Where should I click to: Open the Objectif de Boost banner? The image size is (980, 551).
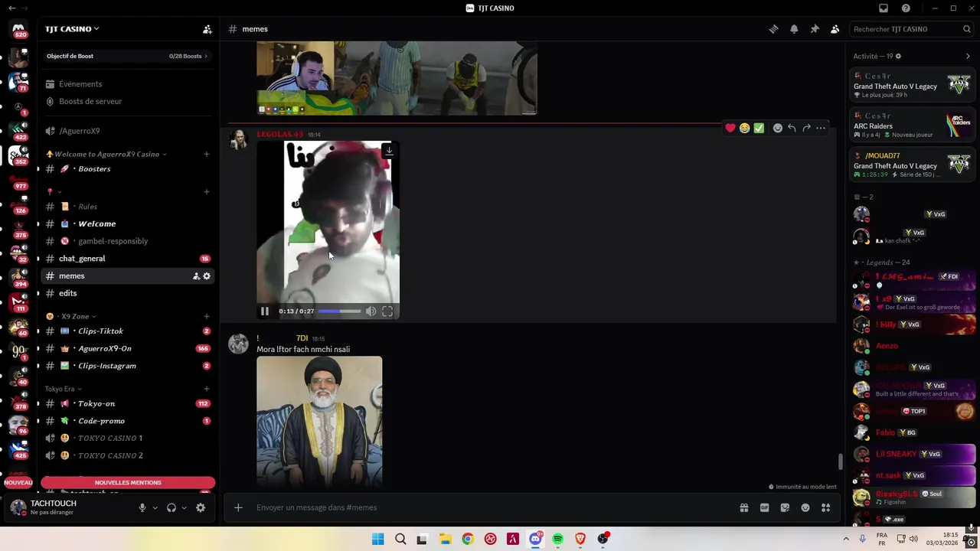(127, 56)
